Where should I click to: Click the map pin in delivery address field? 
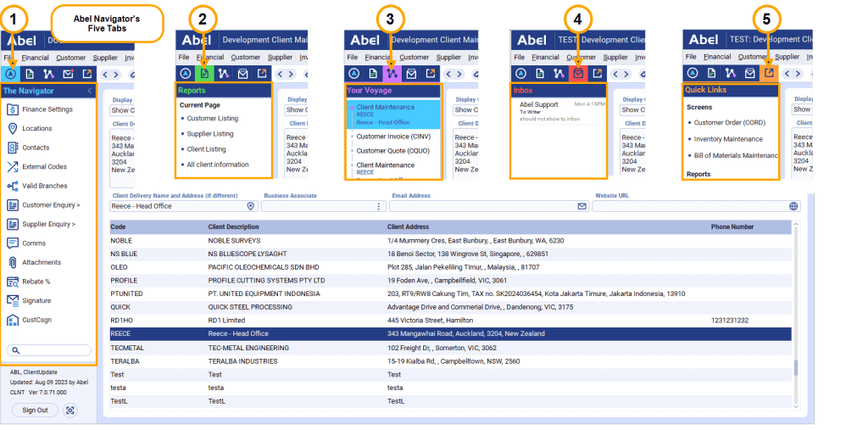tap(250, 206)
